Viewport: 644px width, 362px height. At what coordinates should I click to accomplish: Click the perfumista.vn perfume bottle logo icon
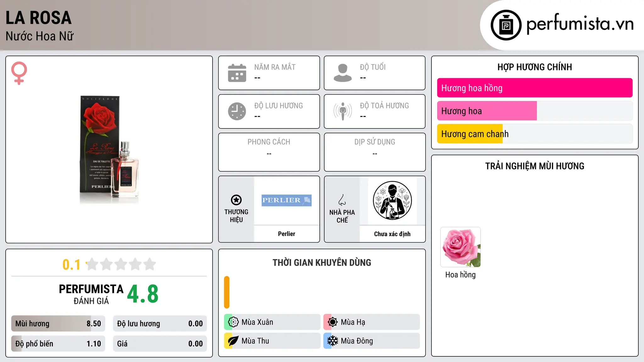tap(506, 25)
